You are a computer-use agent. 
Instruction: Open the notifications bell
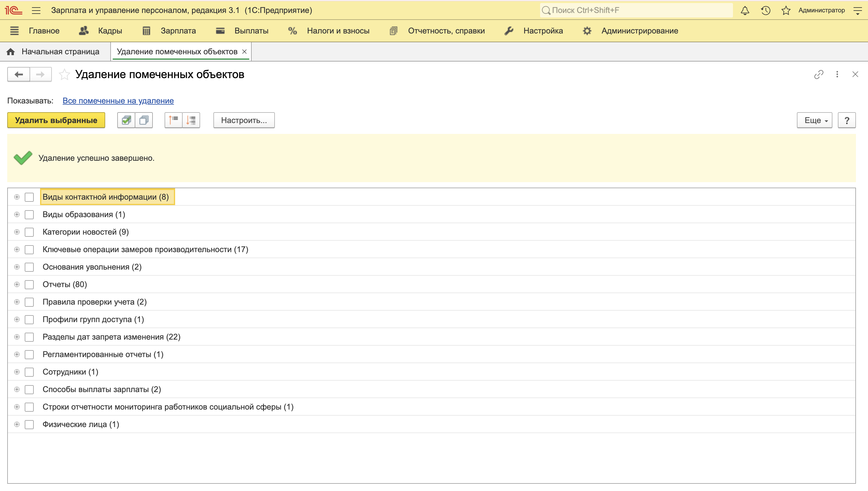(745, 11)
